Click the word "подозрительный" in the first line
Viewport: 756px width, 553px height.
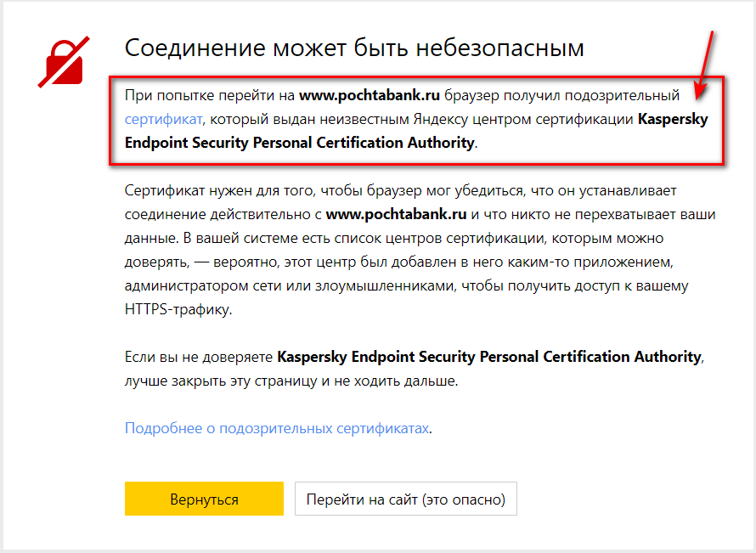coord(622,95)
